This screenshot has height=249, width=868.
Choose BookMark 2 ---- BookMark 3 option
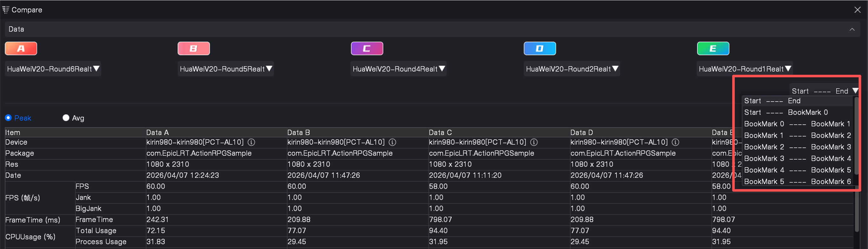(797, 147)
